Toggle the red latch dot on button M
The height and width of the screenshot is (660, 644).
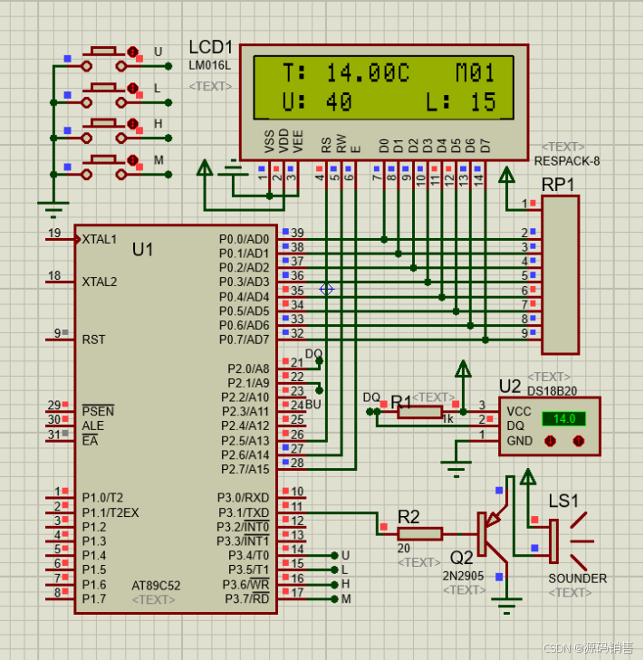(x=132, y=160)
